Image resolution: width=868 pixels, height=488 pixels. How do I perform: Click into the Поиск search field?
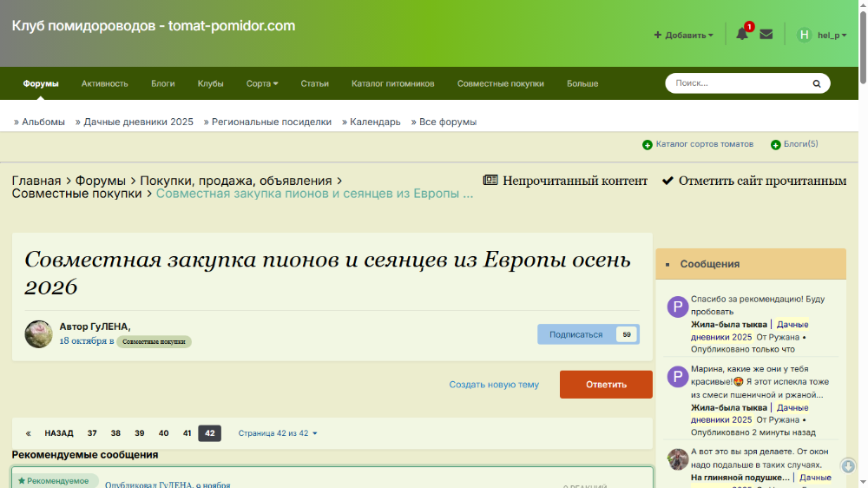pos(738,83)
